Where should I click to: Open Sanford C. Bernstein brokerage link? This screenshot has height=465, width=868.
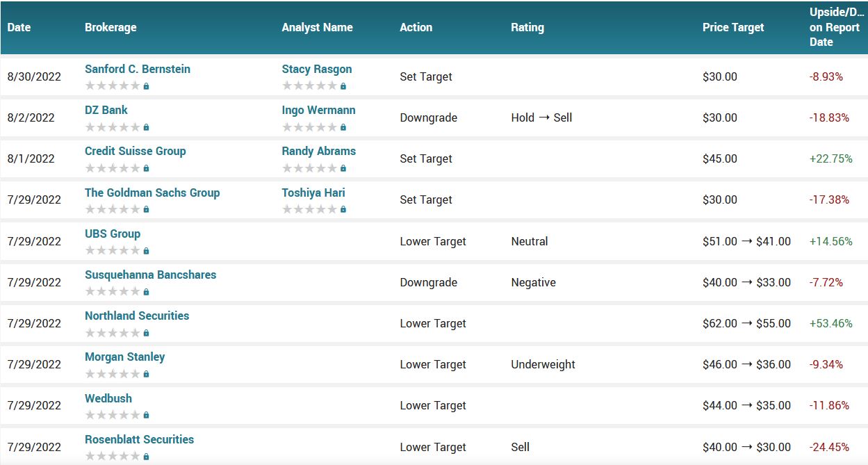pos(138,69)
